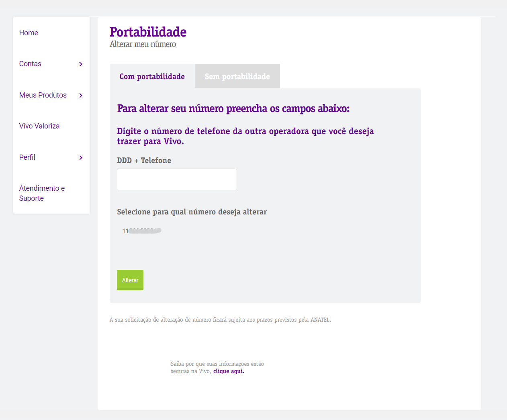Open Atendimento e Suporte

(x=42, y=193)
